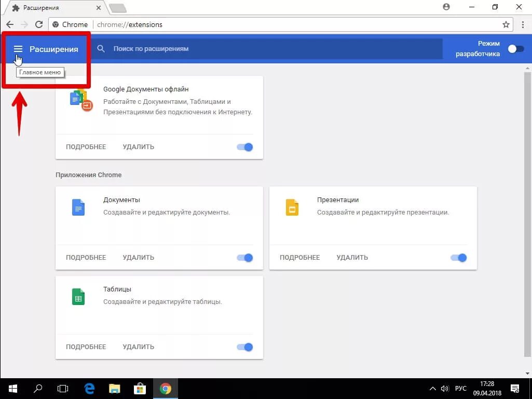
Task: Open a new tab
Action: 118,8
